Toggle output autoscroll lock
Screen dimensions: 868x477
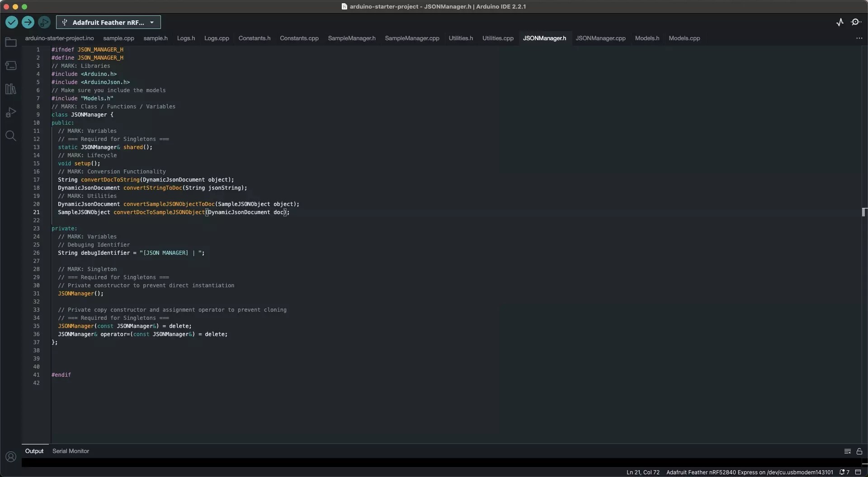coord(859,451)
